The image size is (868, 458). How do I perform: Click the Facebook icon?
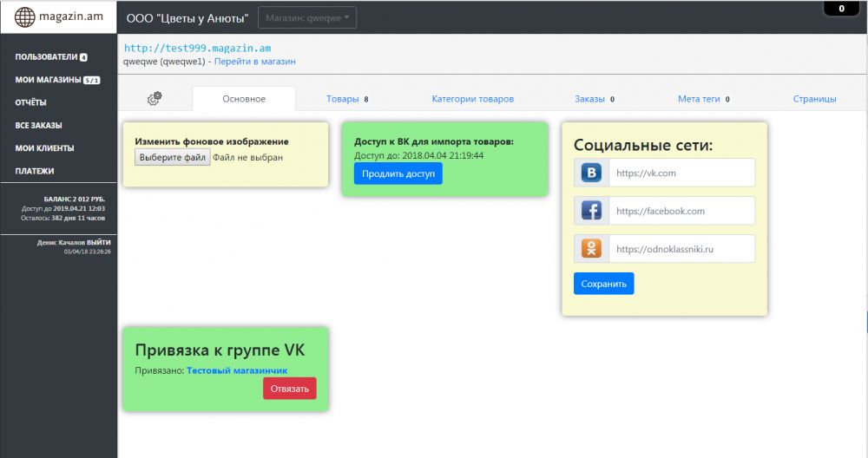click(x=591, y=211)
